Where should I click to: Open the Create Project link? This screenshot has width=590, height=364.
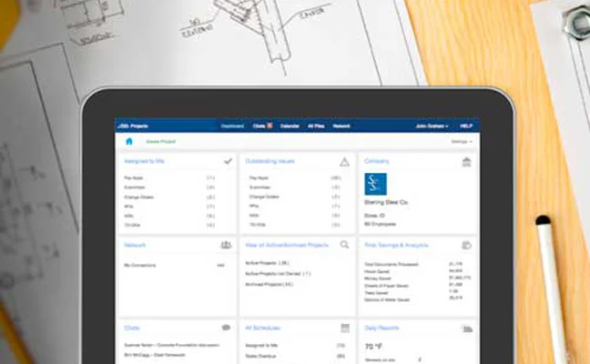[x=163, y=142]
